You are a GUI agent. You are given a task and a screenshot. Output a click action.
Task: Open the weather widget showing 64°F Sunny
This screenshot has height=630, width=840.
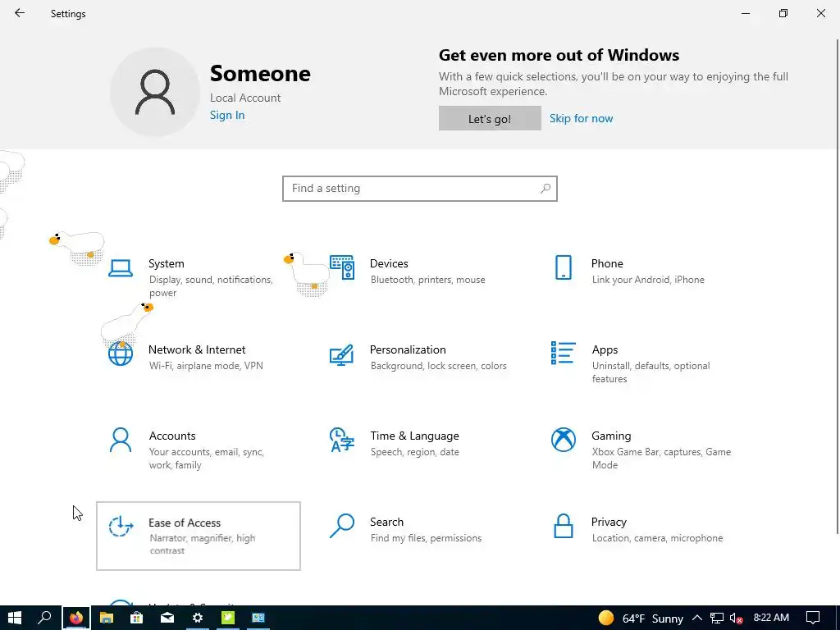[641, 619]
